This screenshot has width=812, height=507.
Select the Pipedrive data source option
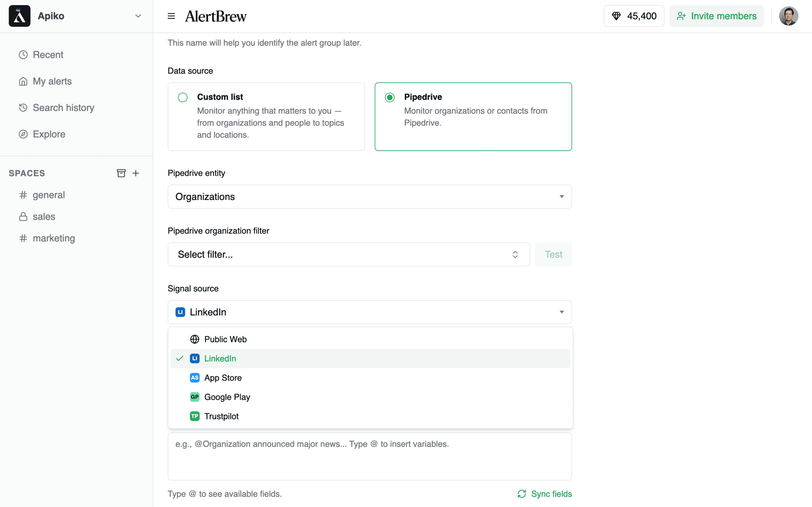389,97
